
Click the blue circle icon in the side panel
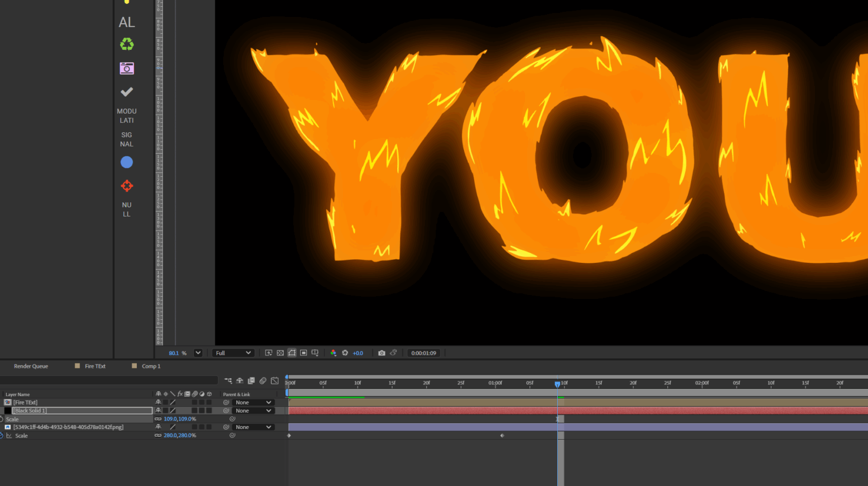coord(127,162)
